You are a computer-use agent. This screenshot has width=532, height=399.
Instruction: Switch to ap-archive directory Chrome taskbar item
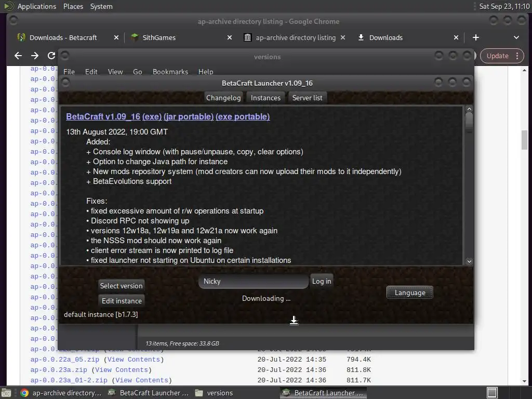(x=61, y=393)
